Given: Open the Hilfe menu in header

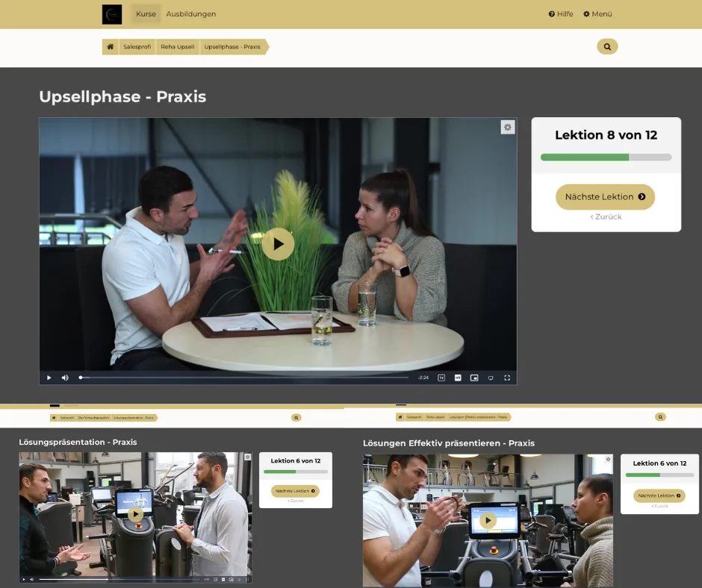Looking at the screenshot, I should pyautogui.click(x=561, y=14).
